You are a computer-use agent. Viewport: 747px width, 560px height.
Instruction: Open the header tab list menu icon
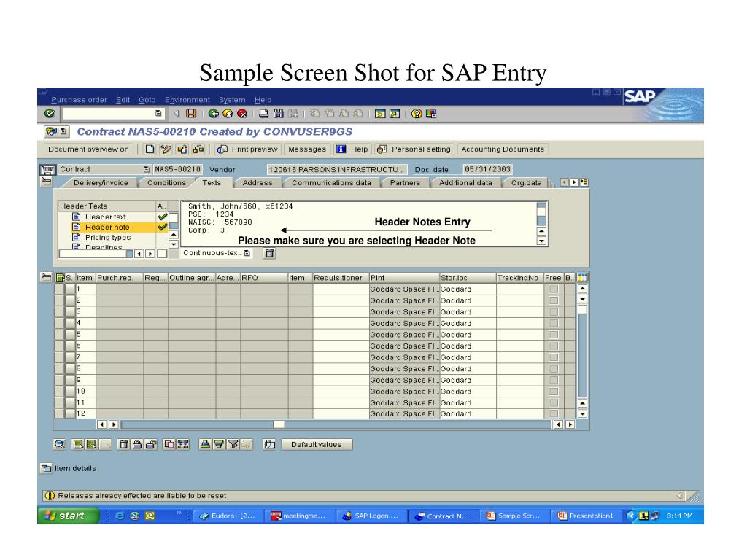pyautogui.click(x=584, y=182)
